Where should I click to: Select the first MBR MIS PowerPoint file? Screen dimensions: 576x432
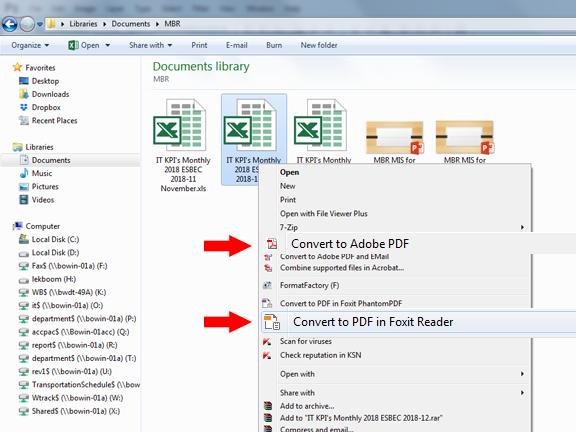pos(395,141)
